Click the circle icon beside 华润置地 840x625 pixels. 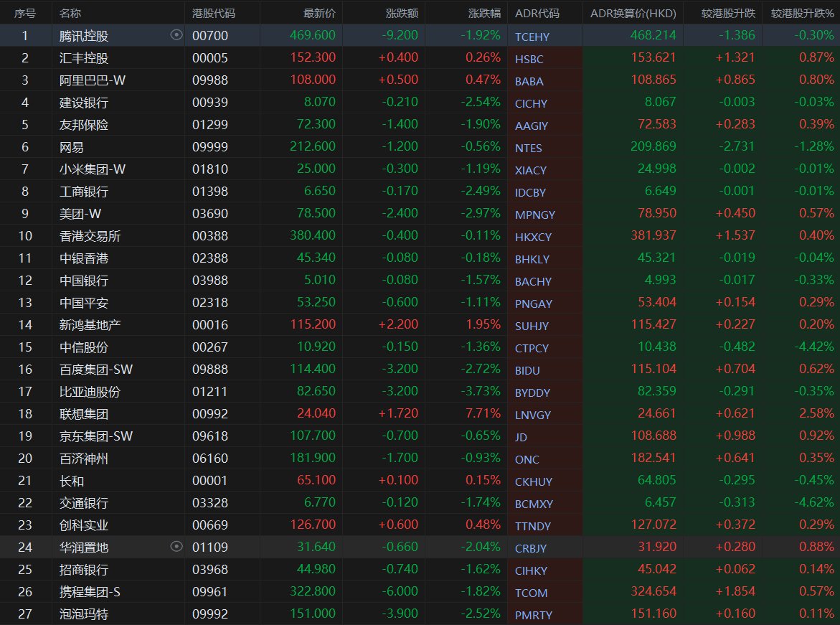[x=176, y=547]
